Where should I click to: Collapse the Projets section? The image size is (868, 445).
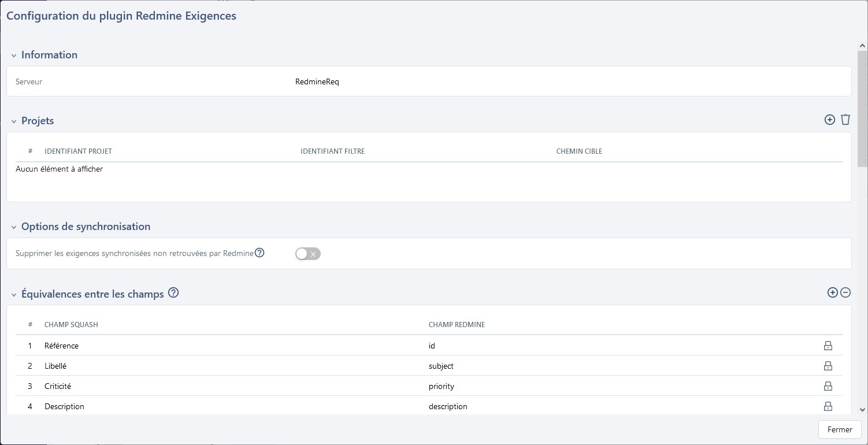13,120
